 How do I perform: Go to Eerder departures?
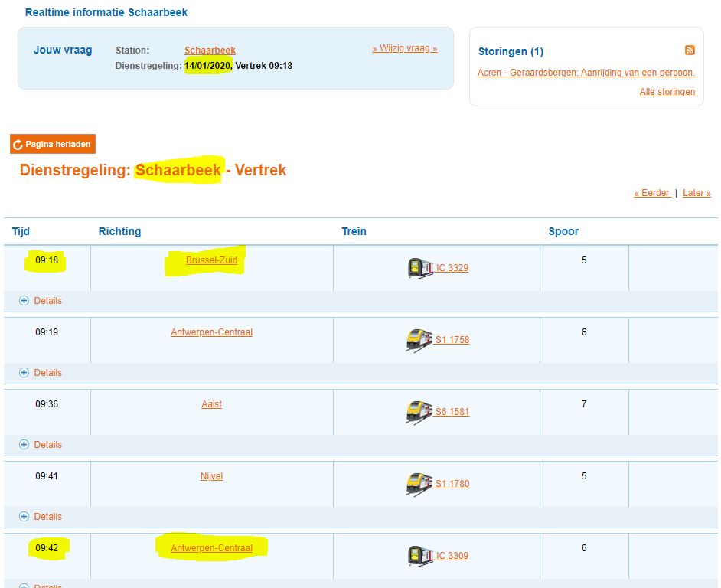[x=651, y=193]
